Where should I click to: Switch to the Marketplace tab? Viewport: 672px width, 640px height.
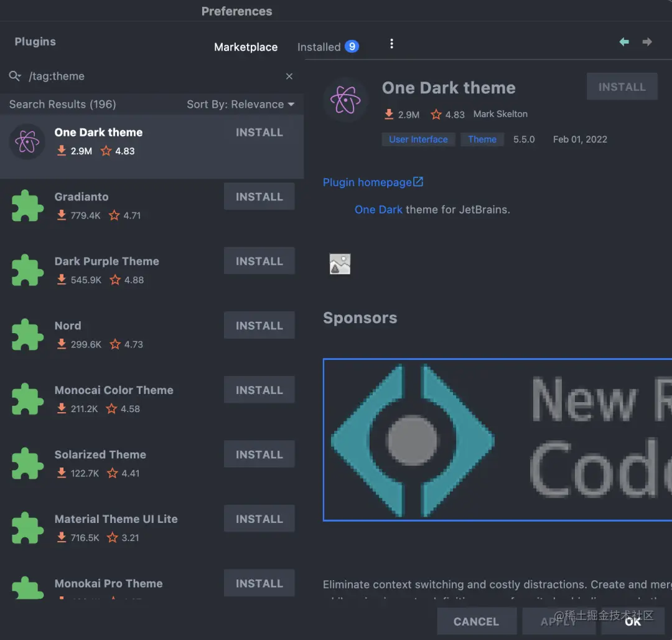pyautogui.click(x=246, y=47)
